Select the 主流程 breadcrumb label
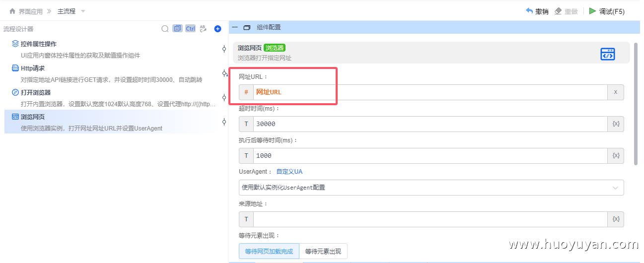This screenshot has width=644, height=263. pos(67,11)
